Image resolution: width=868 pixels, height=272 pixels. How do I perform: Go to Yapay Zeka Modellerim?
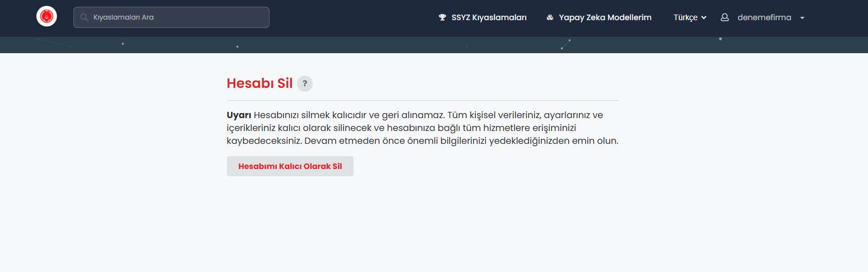(x=605, y=17)
